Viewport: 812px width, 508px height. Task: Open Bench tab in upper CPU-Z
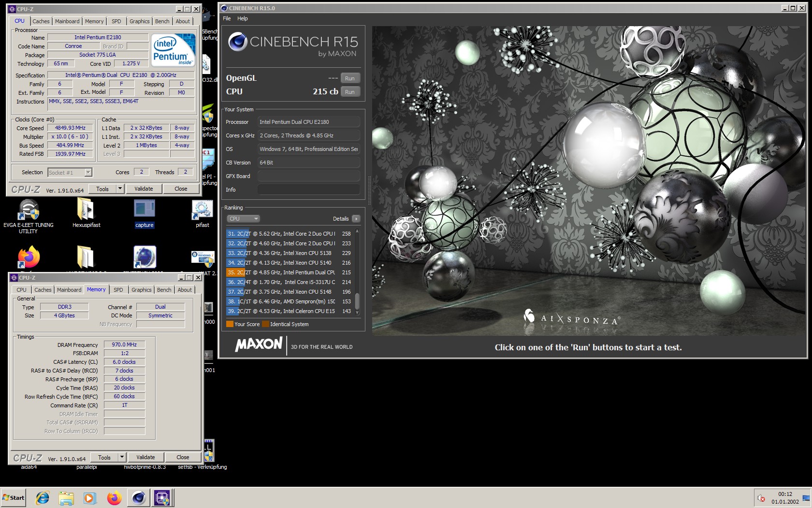[162, 21]
